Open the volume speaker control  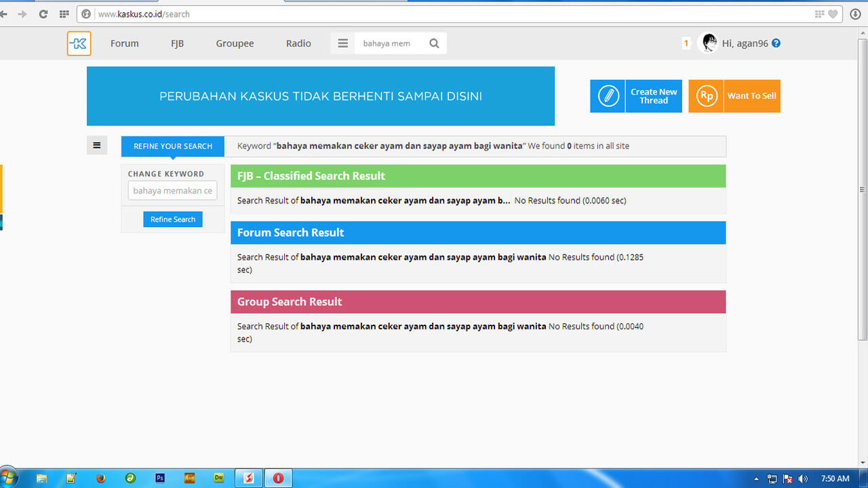point(804,479)
